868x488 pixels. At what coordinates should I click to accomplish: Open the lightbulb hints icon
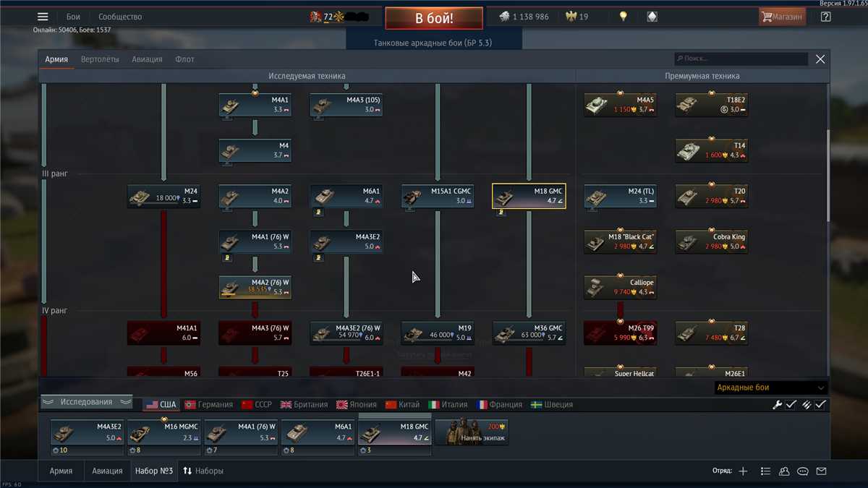pyautogui.click(x=623, y=17)
